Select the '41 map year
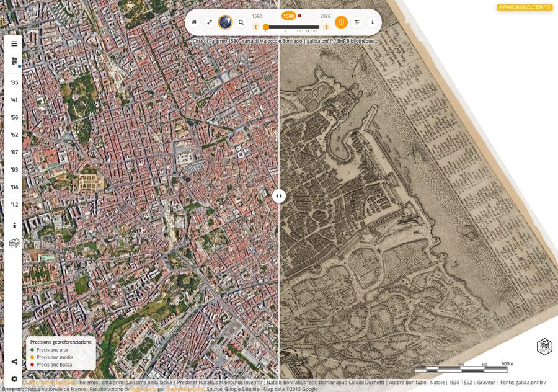Viewport: 558px width, 392px height. click(x=14, y=100)
